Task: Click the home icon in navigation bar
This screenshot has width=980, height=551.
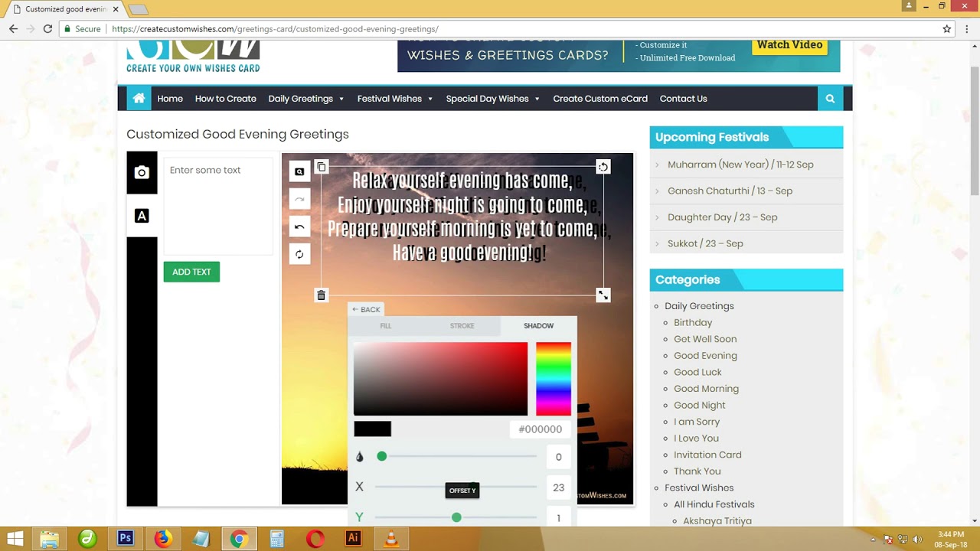Action: (x=139, y=99)
